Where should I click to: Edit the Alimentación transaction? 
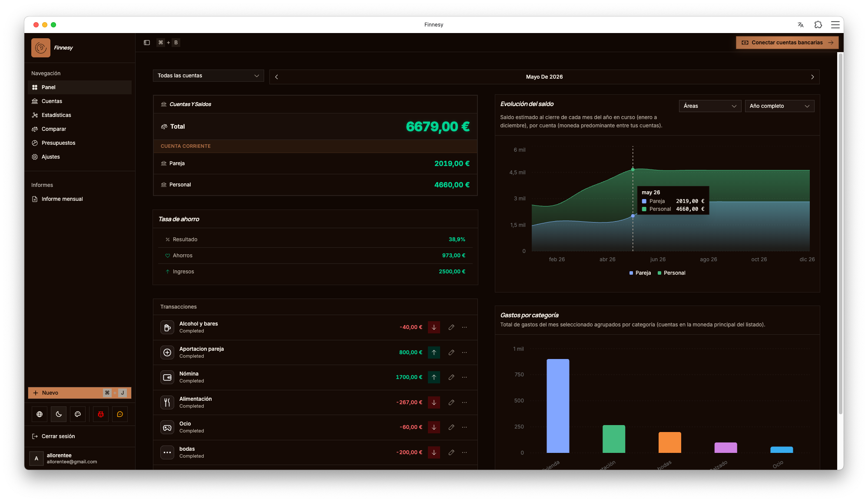451,402
